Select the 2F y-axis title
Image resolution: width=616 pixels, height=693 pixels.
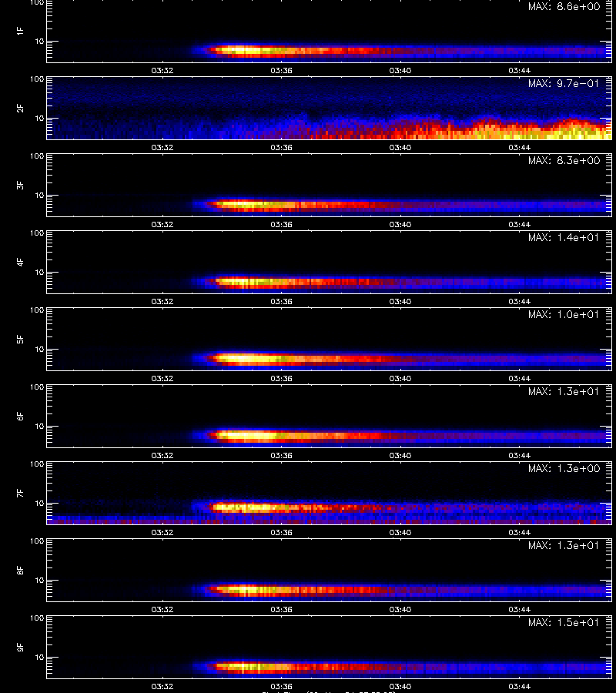point(20,108)
